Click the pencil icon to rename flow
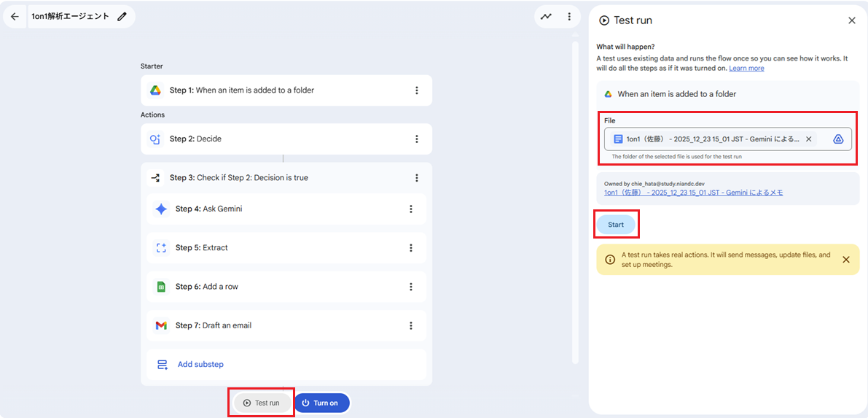Image resolution: width=868 pixels, height=418 pixels. click(122, 16)
